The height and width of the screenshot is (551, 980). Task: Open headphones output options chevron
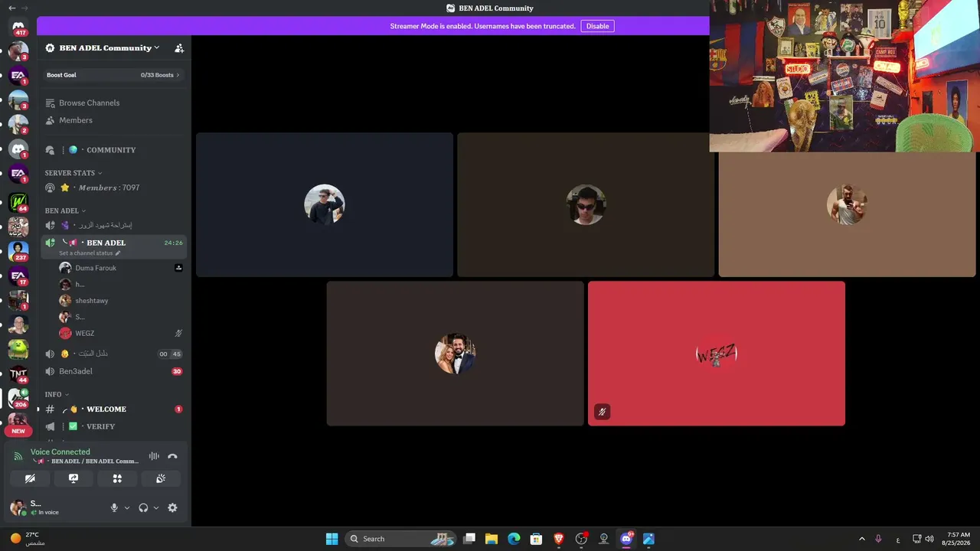coord(156,507)
